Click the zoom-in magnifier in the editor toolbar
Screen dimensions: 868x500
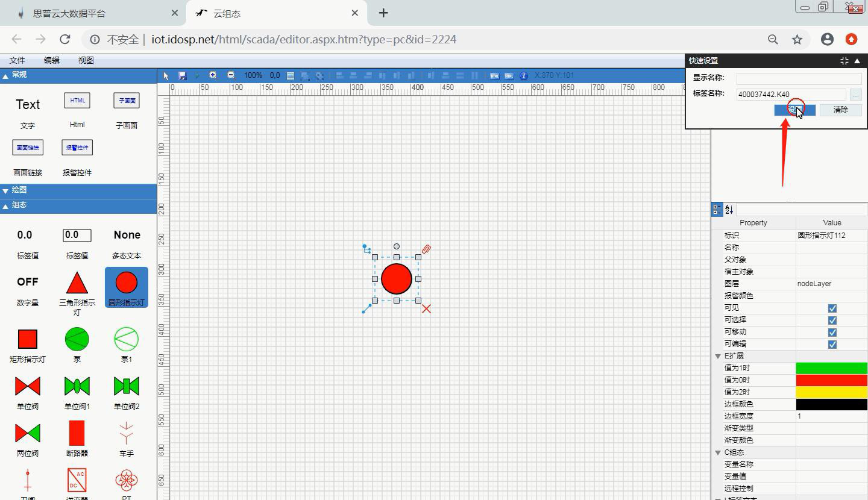tap(213, 75)
